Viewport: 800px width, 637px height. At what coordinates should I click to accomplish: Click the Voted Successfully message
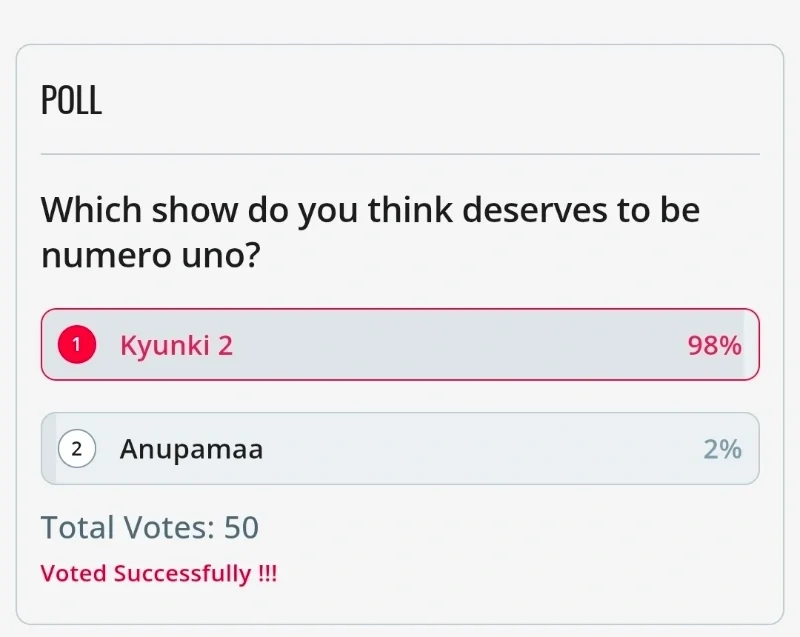[158, 574]
